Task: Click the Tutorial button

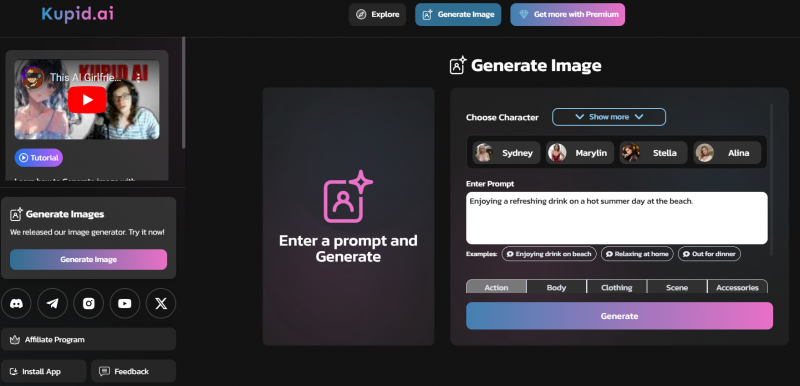Action: [39, 158]
